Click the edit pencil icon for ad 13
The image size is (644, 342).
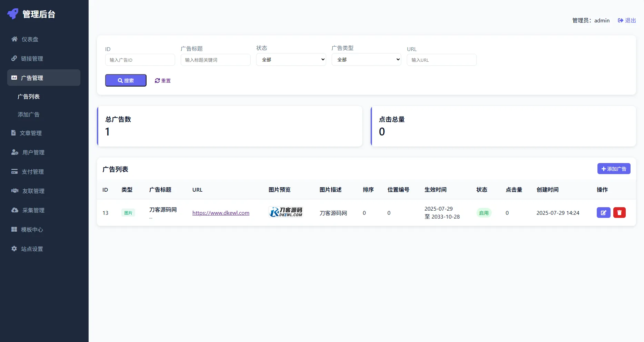[x=603, y=213]
